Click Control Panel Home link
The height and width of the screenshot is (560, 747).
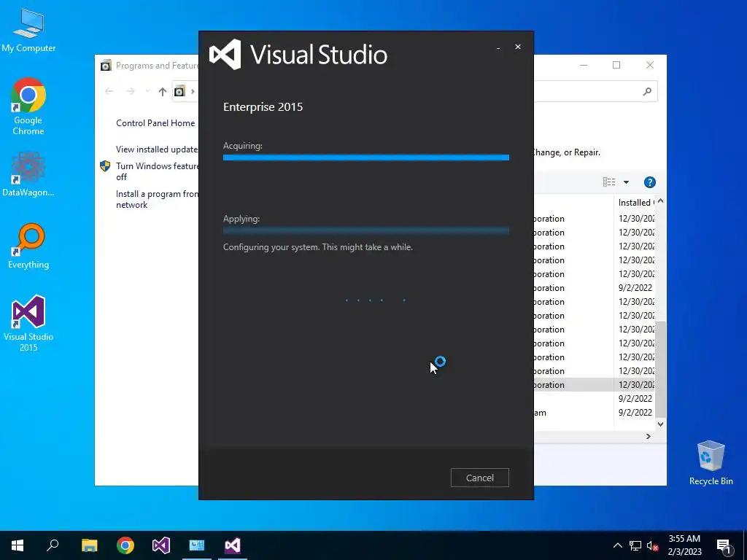(155, 122)
